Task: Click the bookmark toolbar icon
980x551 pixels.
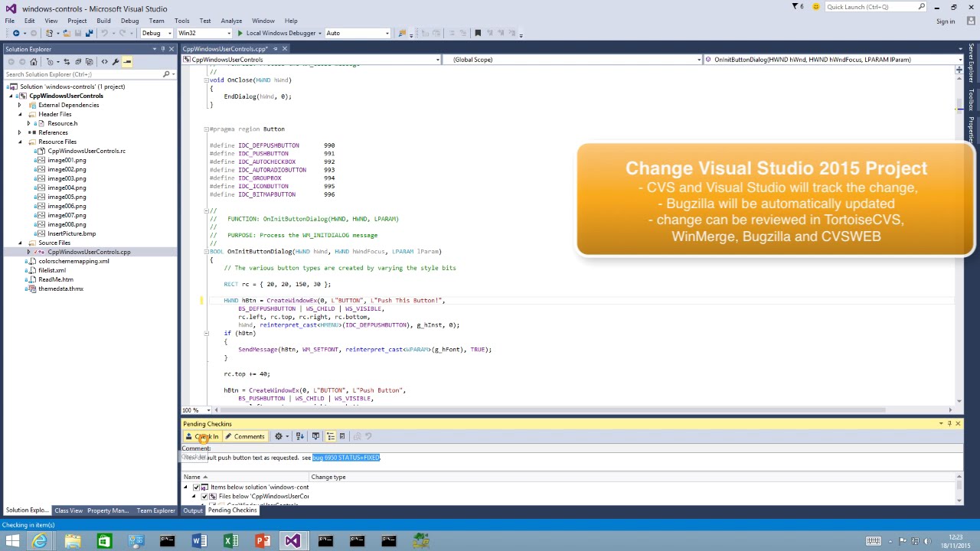Action: tap(478, 33)
